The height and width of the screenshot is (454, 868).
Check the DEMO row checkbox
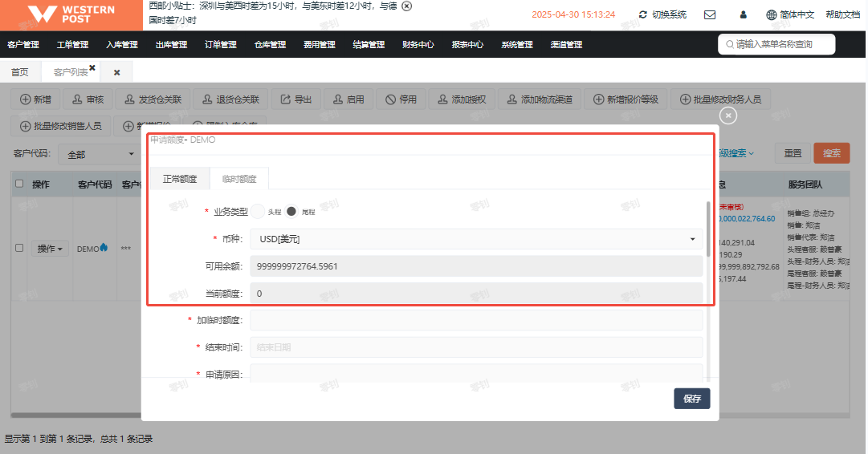pyautogui.click(x=19, y=248)
